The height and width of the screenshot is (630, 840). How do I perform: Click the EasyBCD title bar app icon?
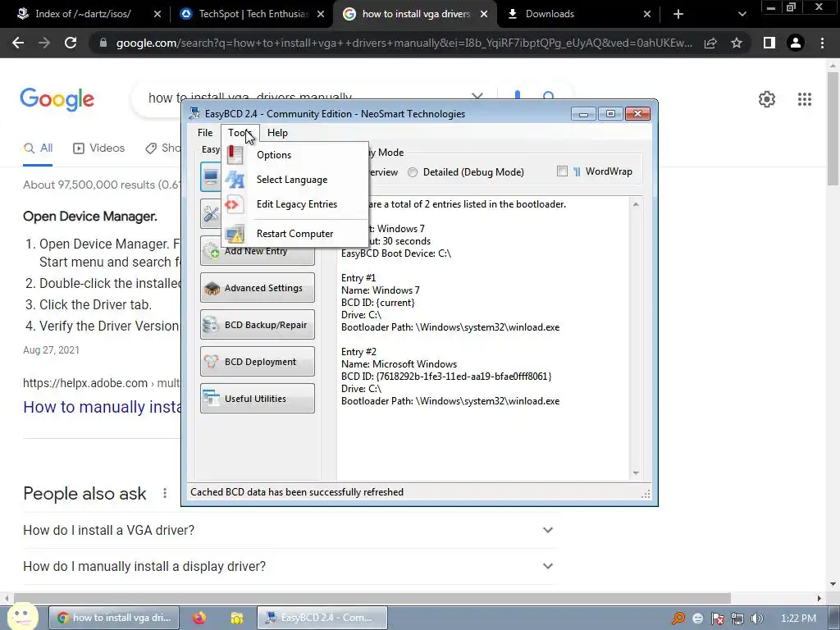click(x=195, y=113)
